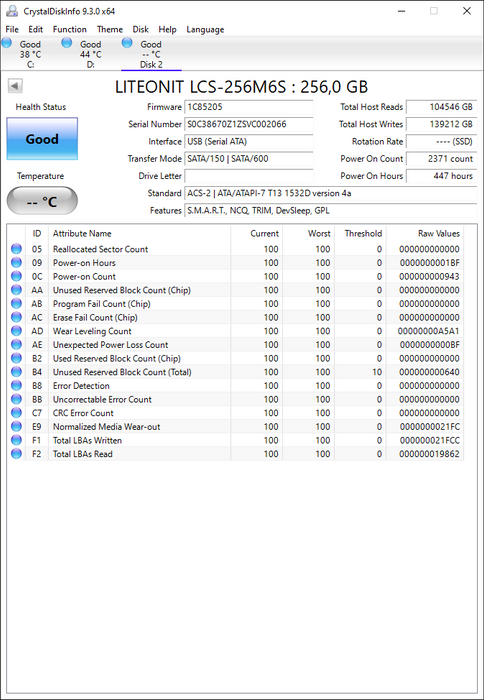Minimize the CrystalDiskInfo window
This screenshot has width=484, height=700.
pos(401,11)
